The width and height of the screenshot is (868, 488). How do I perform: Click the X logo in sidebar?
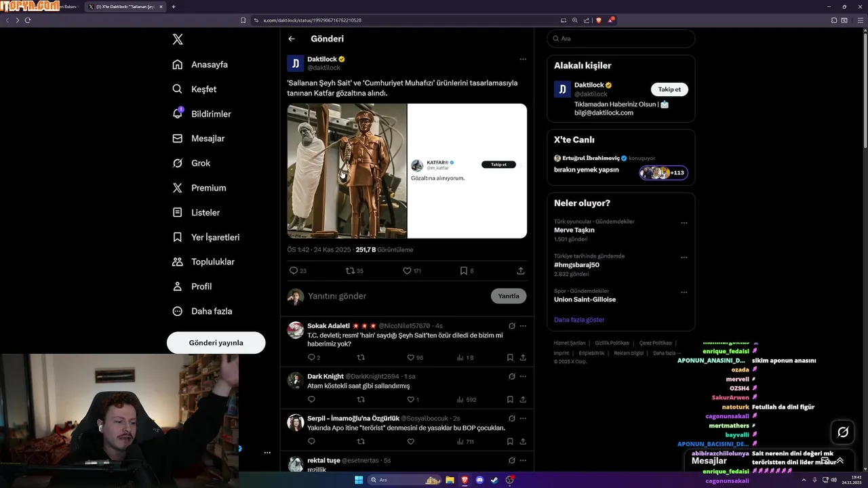click(178, 39)
